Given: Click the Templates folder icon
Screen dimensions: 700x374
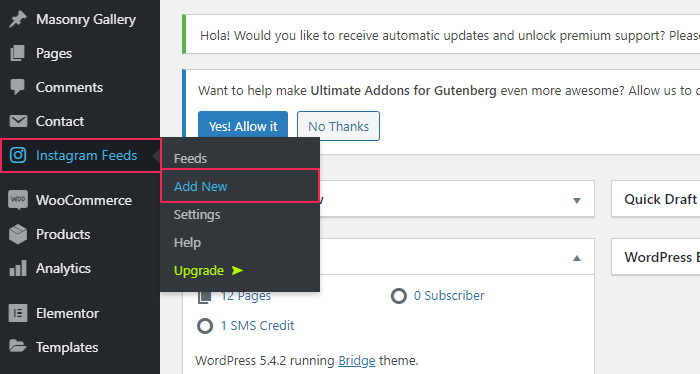Looking at the screenshot, I should [x=18, y=346].
